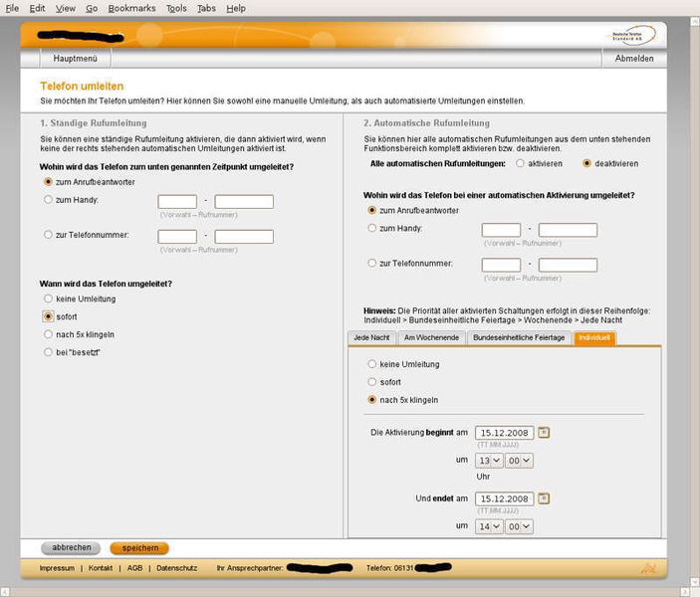Click the 'abbrechen' button
Screen dimensions: 700x597
71,548
